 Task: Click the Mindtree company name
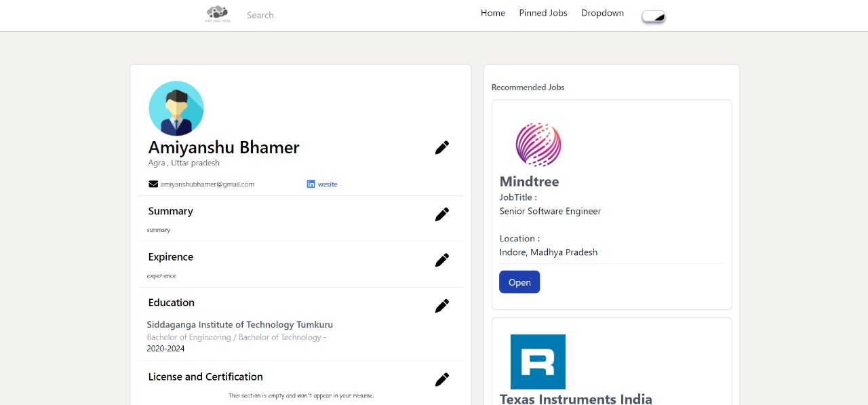tap(529, 182)
